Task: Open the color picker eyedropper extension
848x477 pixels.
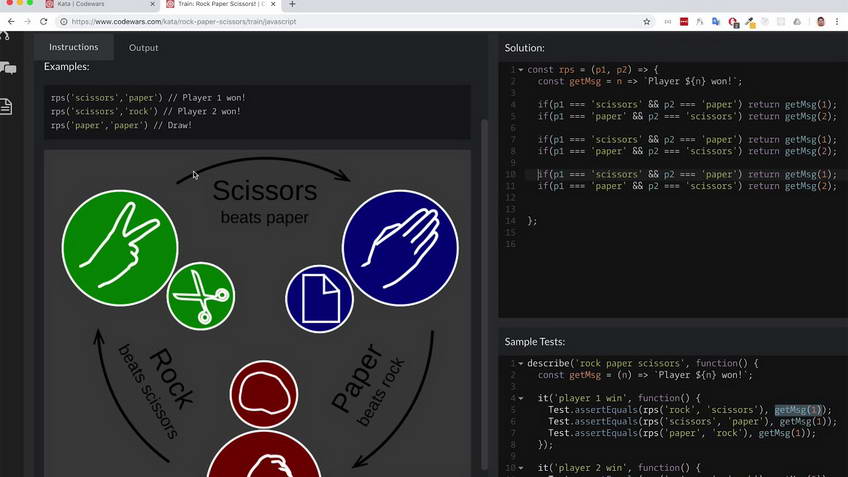Action: tap(750, 22)
